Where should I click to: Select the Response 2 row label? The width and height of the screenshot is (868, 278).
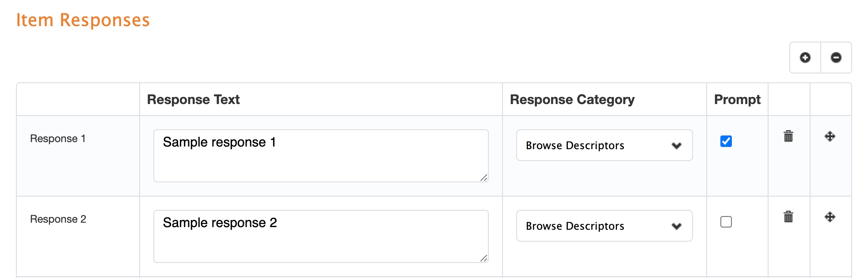58,219
